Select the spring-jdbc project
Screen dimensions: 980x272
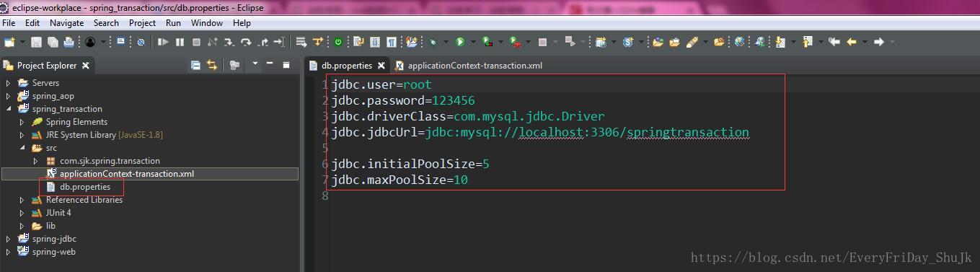pyautogui.click(x=54, y=239)
